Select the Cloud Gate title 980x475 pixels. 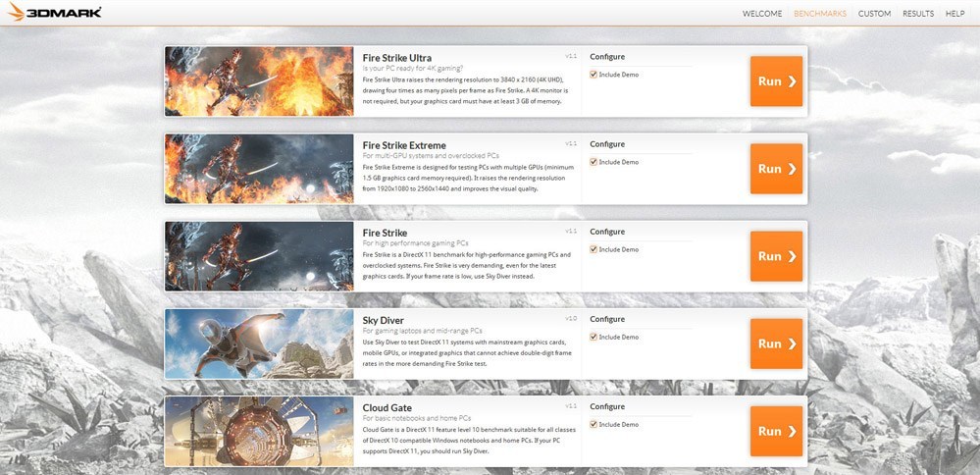pos(387,407)
